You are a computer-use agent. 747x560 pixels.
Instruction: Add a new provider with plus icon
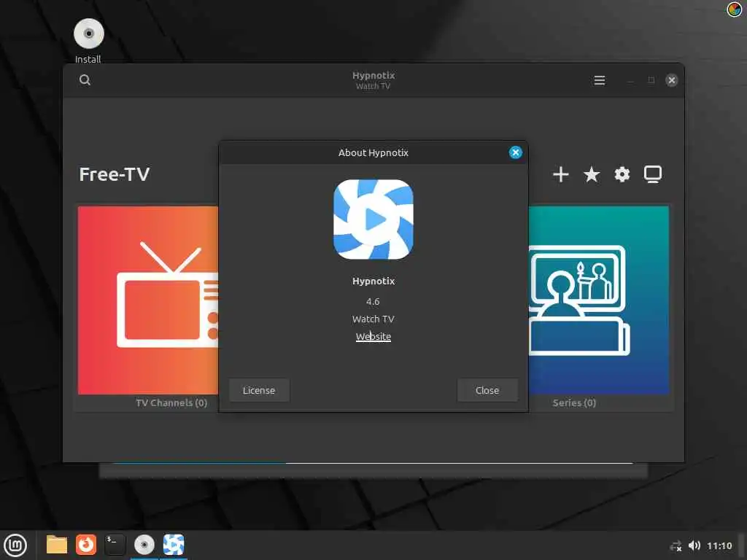tap(561, 174)
